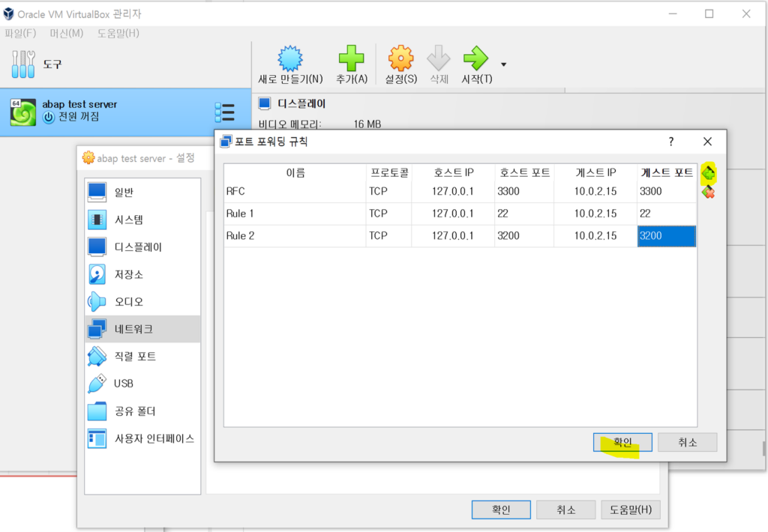Open Settings (설정) gear icon in toolbar
The width and height of the screenshot is (768, 532).
400,58
